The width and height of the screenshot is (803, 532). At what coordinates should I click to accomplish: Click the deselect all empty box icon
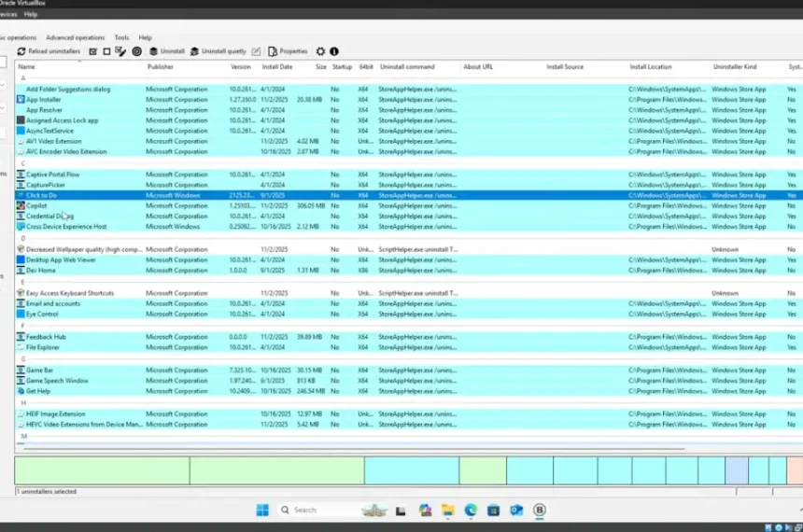106,51
